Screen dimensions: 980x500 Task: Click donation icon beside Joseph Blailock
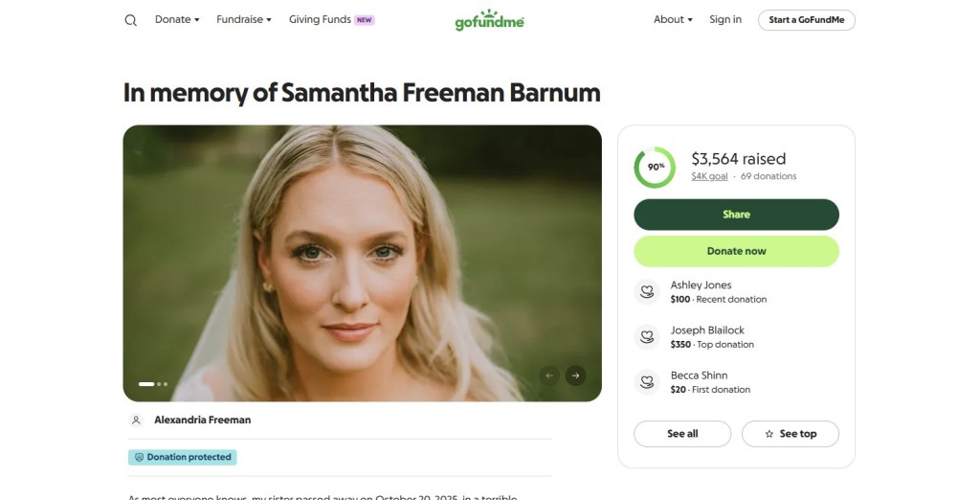647,336
